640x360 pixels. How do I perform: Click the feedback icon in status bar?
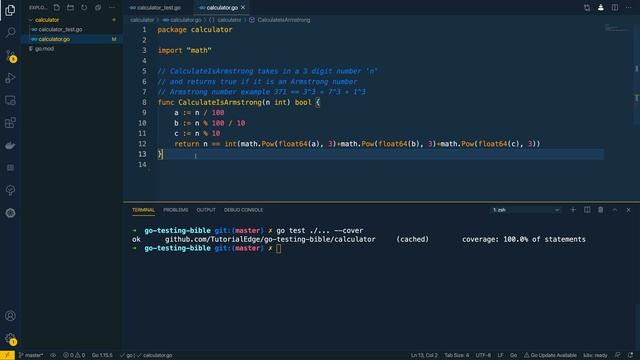click(x=618, y=355)
